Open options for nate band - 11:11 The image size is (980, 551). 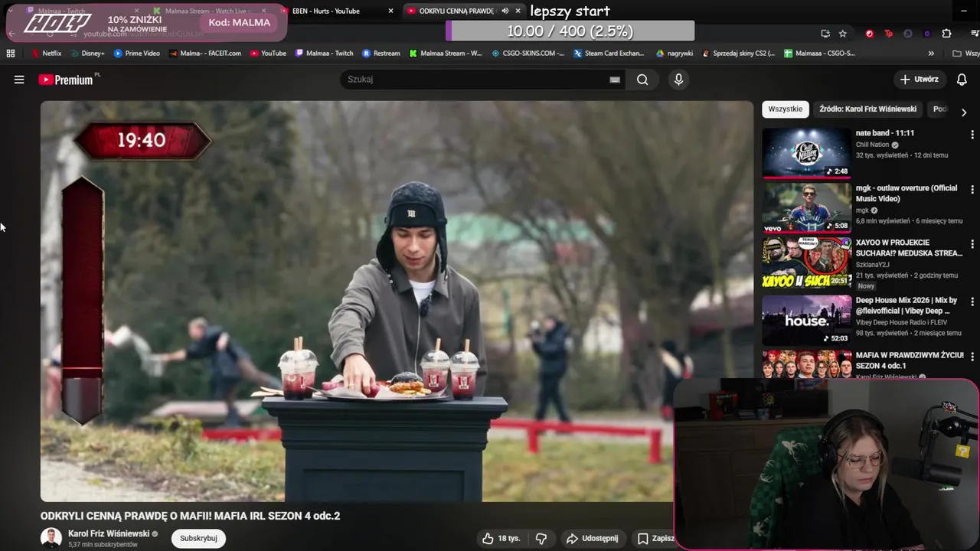point(972,134)
